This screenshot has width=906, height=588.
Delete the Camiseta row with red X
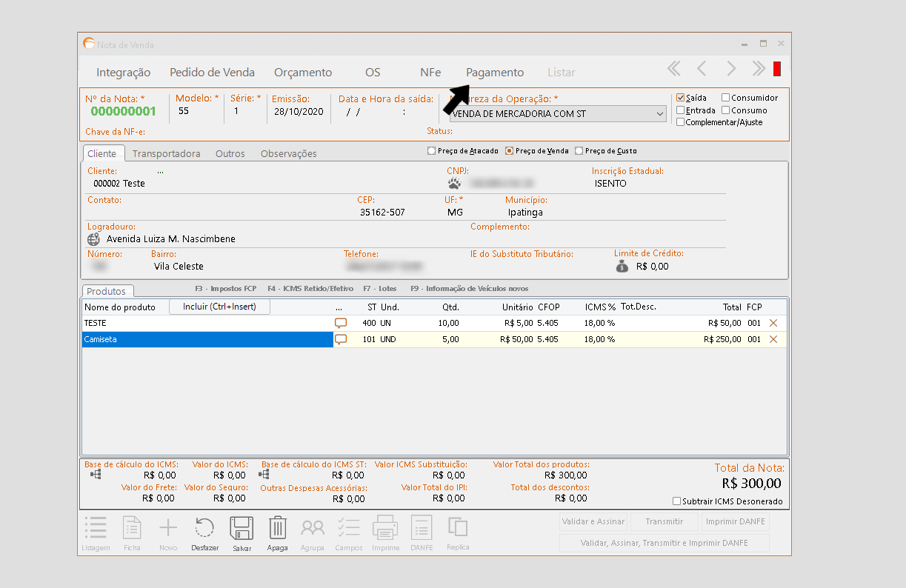point(773,339)
